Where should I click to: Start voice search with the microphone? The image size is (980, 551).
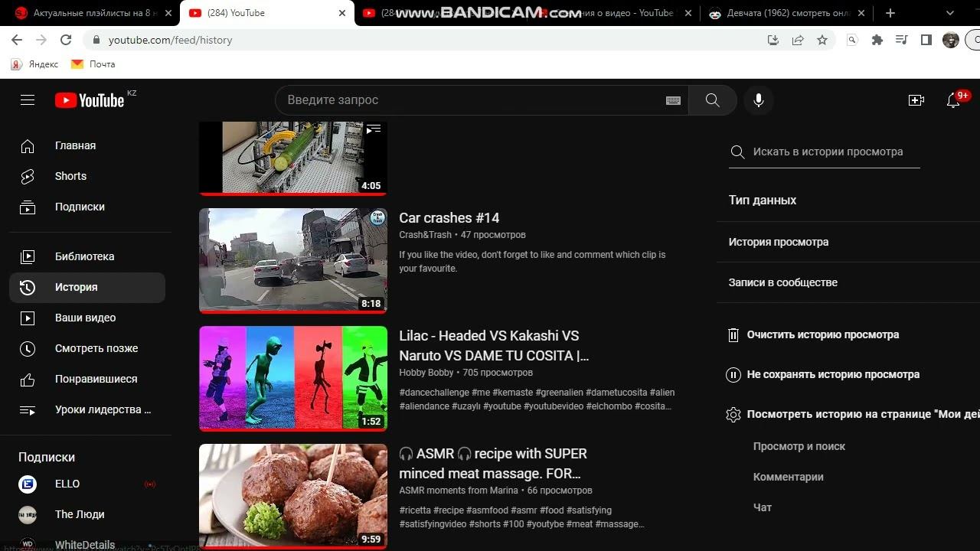point(759,100)
